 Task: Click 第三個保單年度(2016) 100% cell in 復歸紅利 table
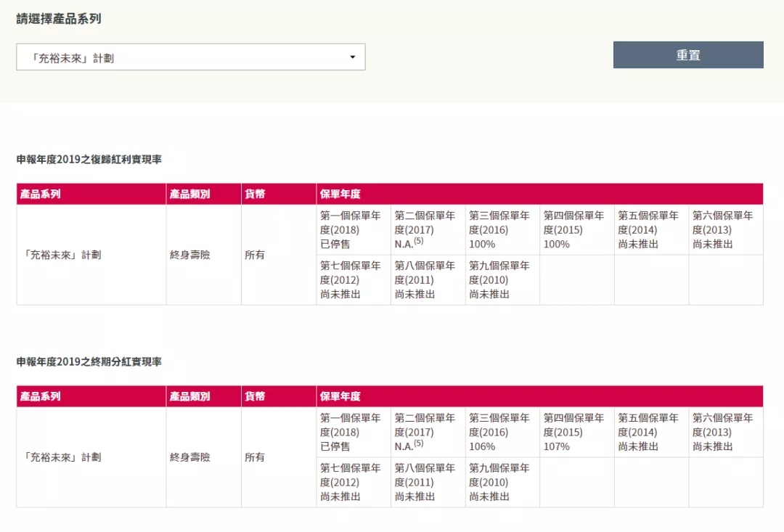click(502, 230)
